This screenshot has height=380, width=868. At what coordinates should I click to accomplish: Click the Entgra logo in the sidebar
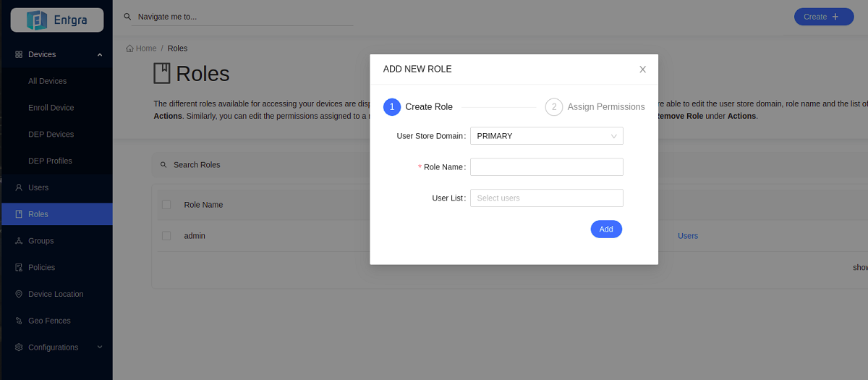[x=56, y=20]
